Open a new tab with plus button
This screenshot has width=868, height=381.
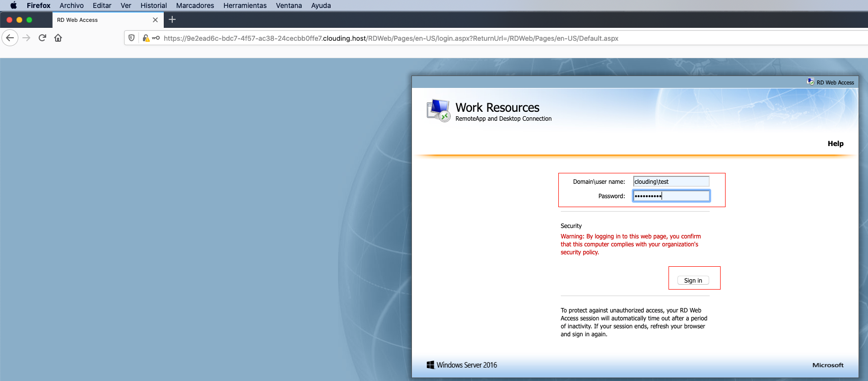point(172,19)
